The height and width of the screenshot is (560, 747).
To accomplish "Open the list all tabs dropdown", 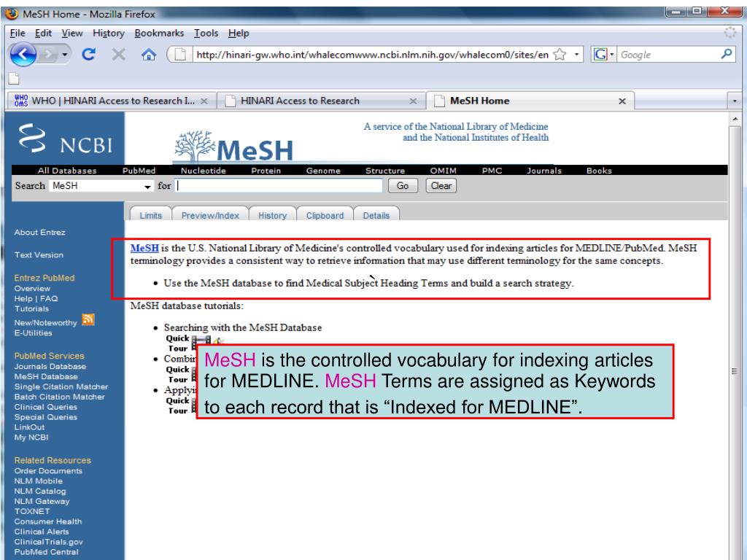I will coord(735,101).
